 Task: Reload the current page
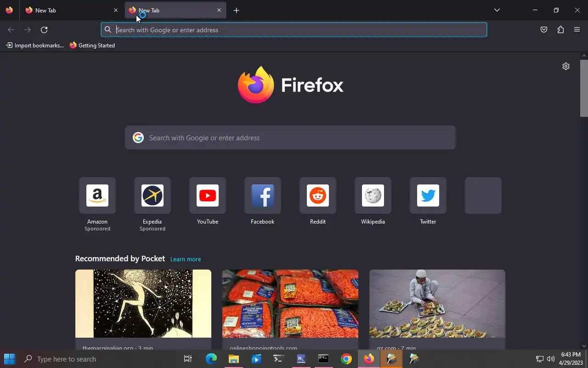[x=44, y=30]
